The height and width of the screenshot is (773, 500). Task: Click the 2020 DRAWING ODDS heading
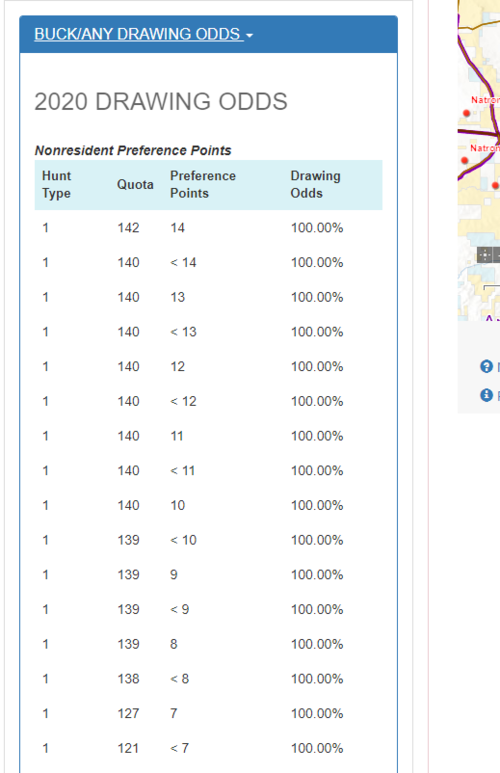click(x=161, y=102)
